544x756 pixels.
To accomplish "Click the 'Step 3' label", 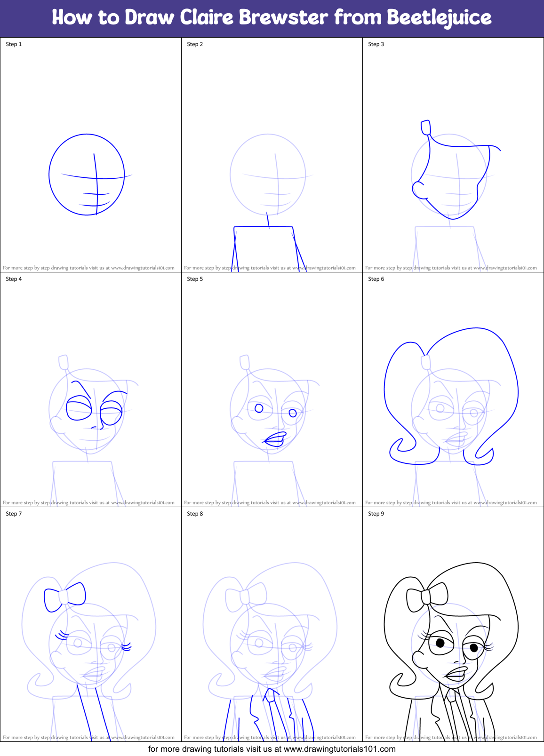I will 376,44.
